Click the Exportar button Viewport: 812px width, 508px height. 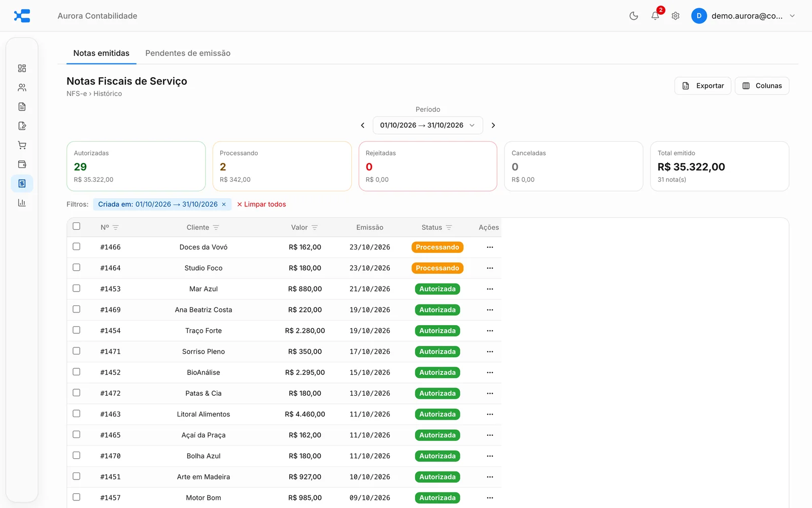703,86
